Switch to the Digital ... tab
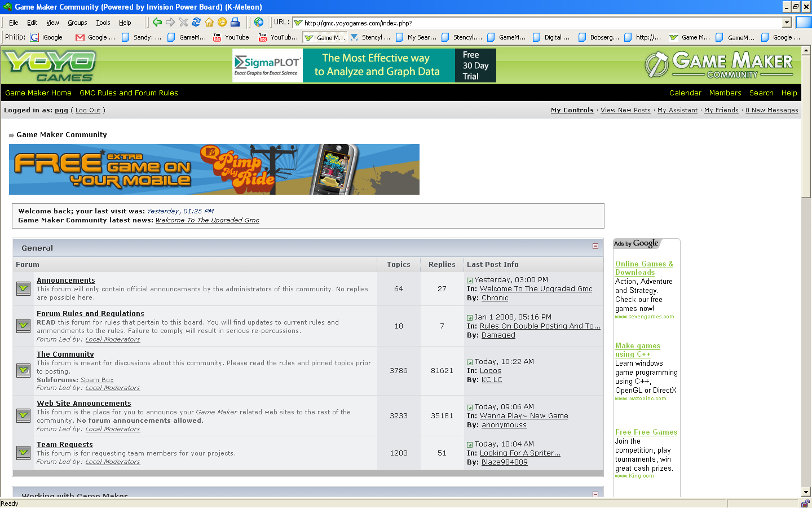The width and height of the screenshot is (812, 508). coord(551,37)
